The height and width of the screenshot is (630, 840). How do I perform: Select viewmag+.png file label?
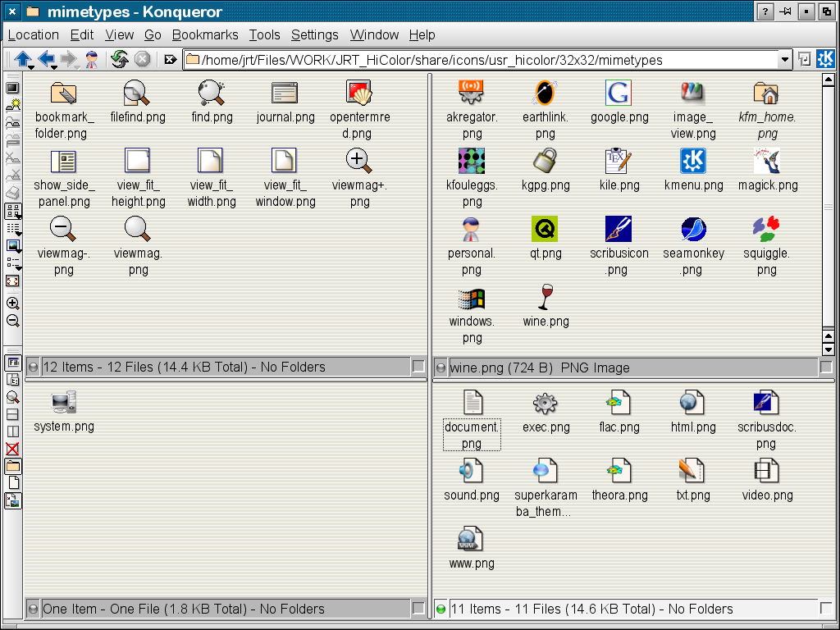coord(359,194)
